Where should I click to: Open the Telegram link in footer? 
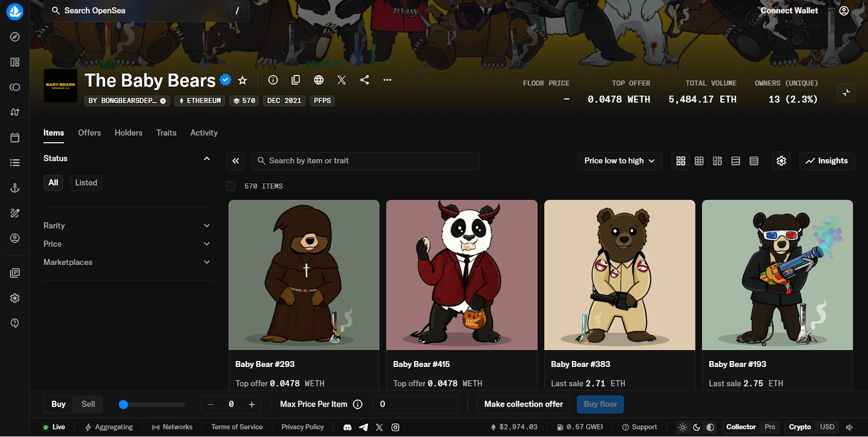(x=363, y=427)
